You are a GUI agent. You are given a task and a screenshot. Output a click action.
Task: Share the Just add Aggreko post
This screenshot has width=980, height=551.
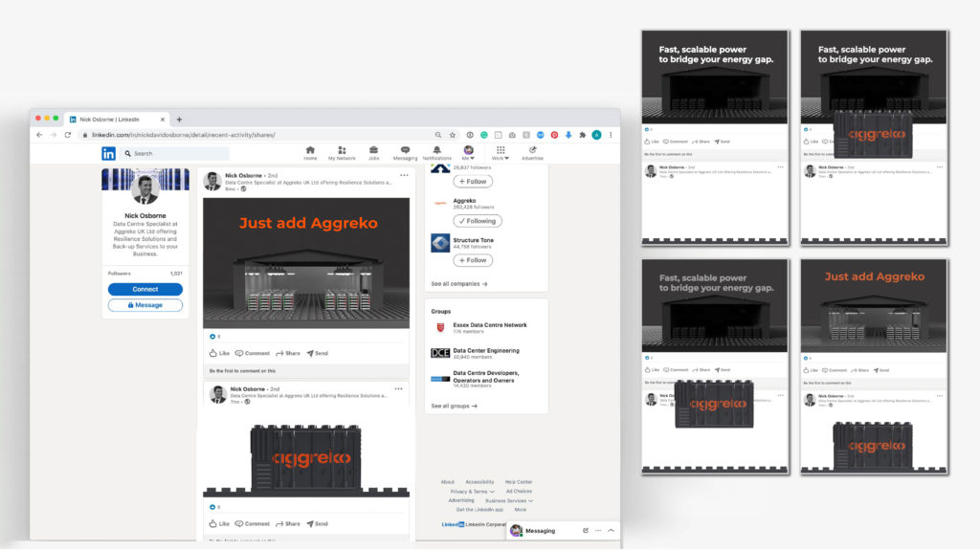[x=288, y=354]
